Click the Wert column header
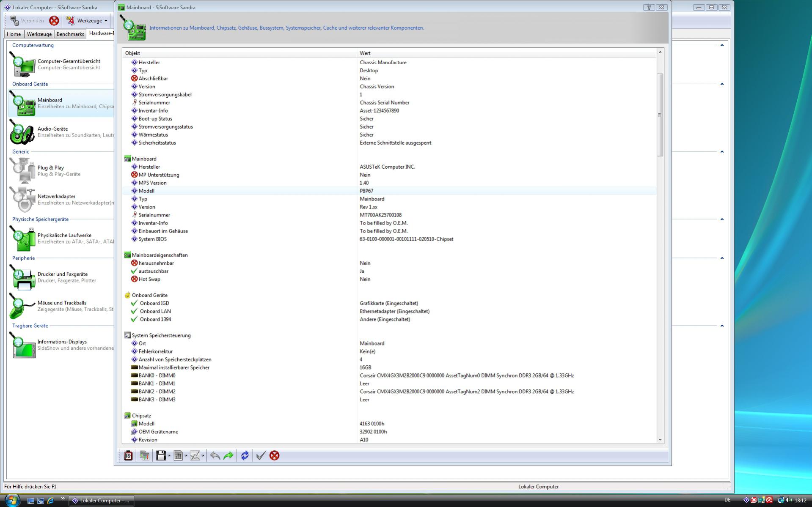 (x=506, y=53)
